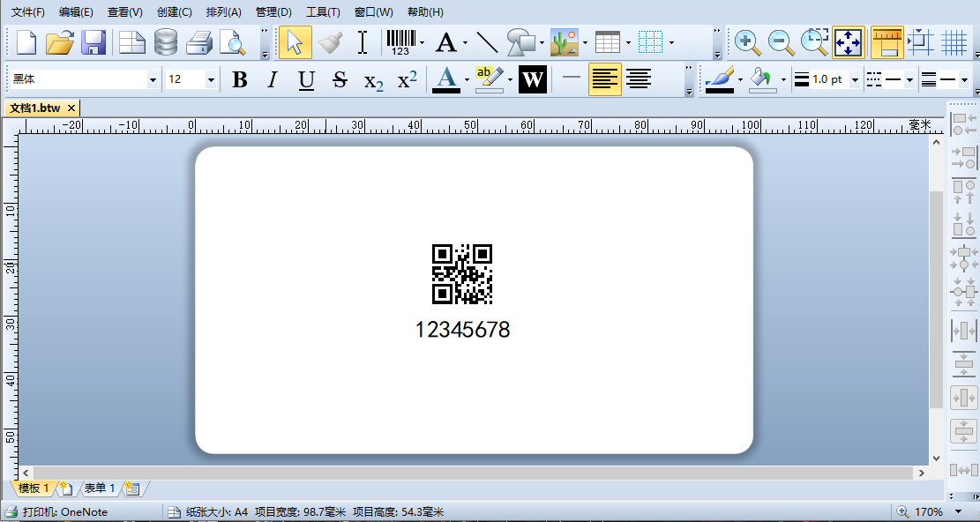The width and height of the screenshot is (980, 522).
Task: Select the barcode creation tool
Action: (400, 42)
